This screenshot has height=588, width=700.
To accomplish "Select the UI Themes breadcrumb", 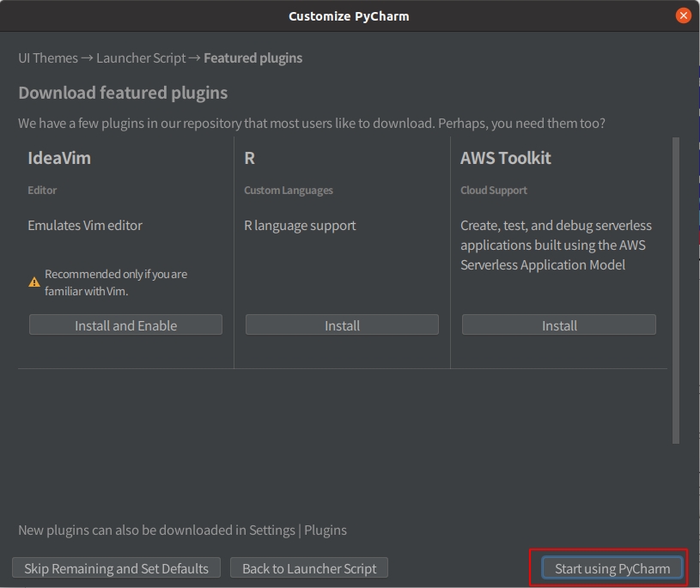I will click(x=48, y=58).
